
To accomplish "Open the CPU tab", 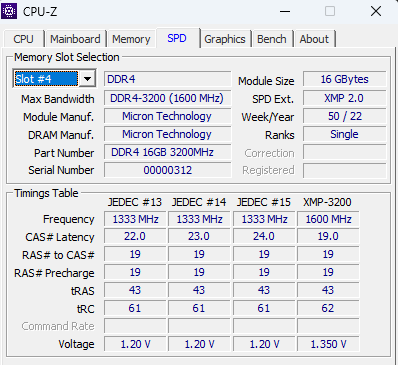I will point(23,39).
